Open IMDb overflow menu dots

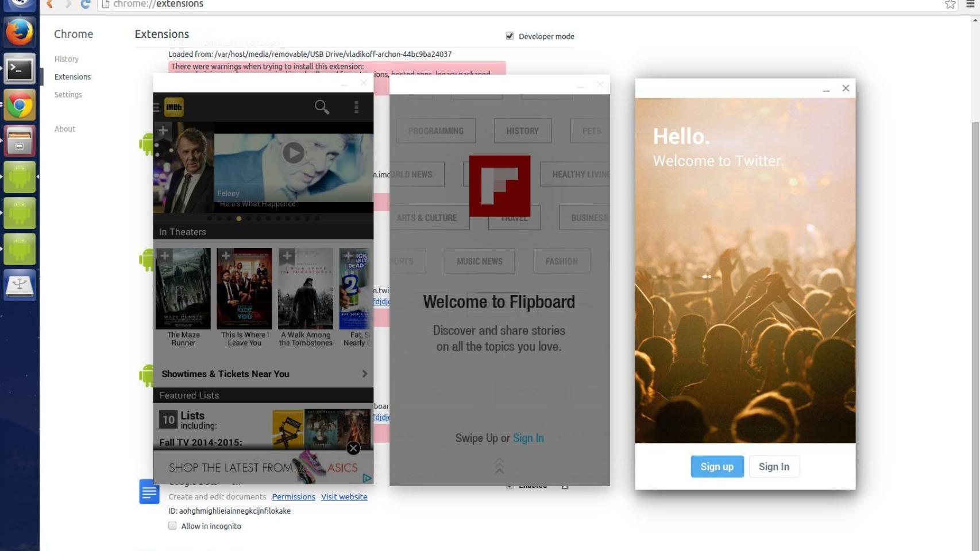tap(356, 107)
